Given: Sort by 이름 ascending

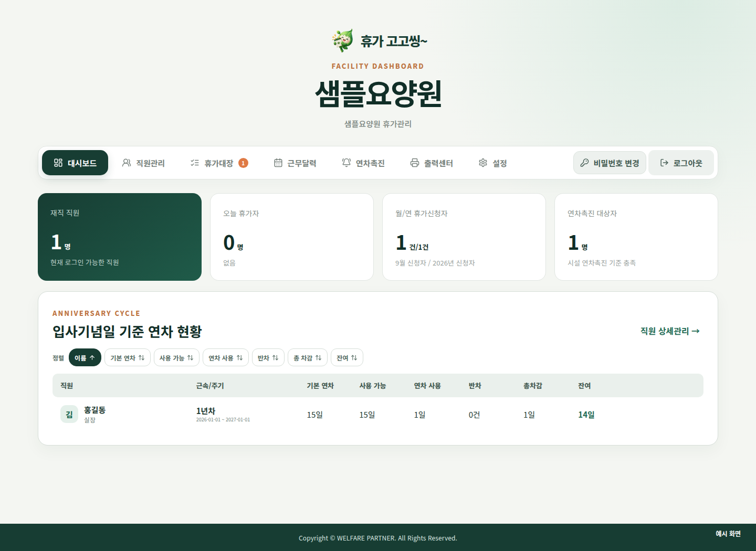Looking at the screenshot, I should click(x=85, y=357).
